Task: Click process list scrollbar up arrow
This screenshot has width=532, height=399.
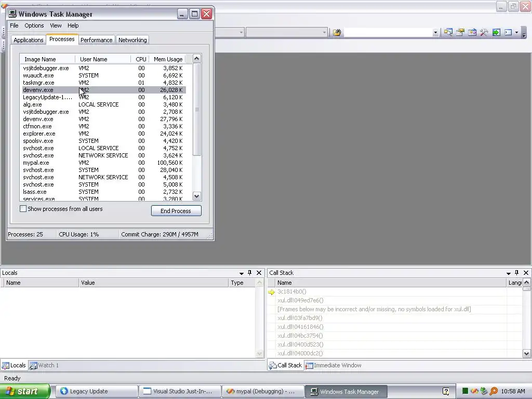Action: [197, 59]
